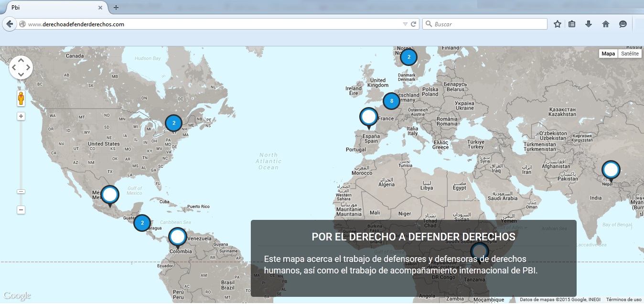Open Términos de uso link
644x304 pixels.
624,300
